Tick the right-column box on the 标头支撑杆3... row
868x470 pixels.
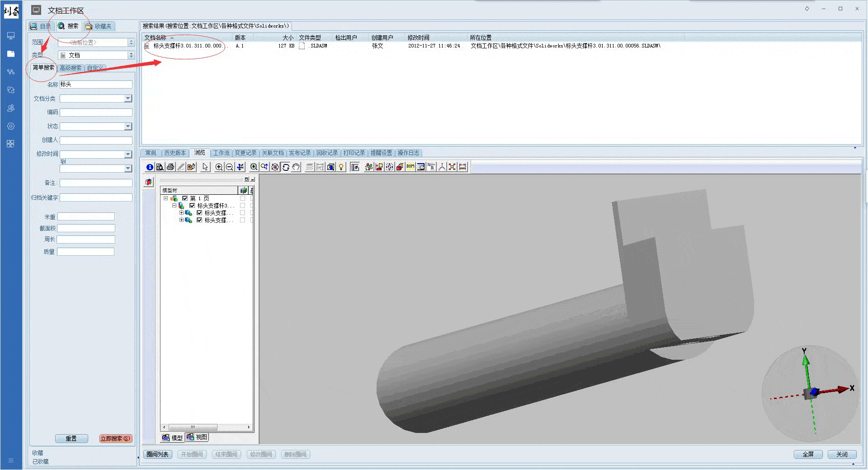coord(243,206)
